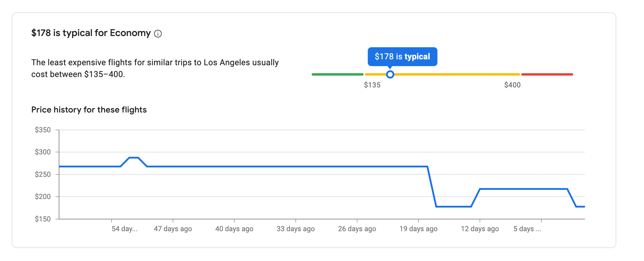Click the "33 days ago" axis label

pos(295,229)
